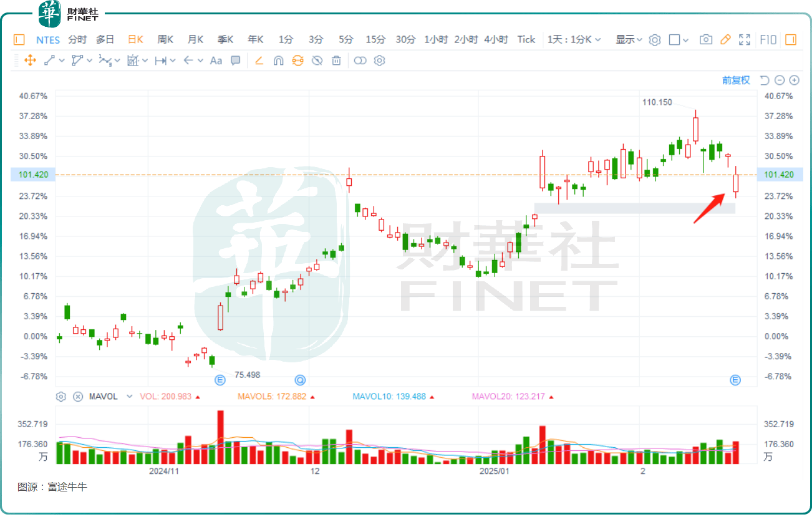The width and height of the screenshot is (812, 527).
Task: Switch to the 年K yearly tab
Action: click(256, 39)
